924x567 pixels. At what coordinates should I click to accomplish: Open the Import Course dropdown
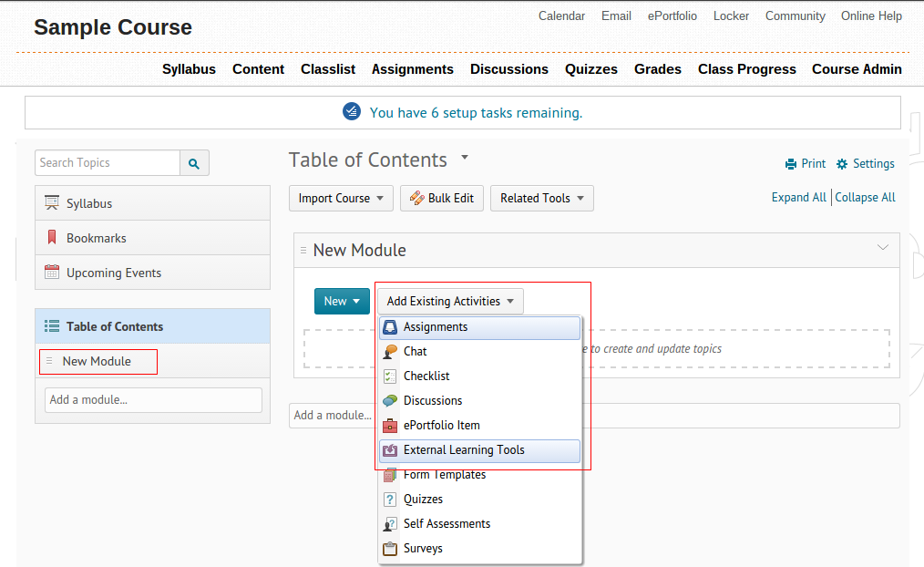(341, 198)
